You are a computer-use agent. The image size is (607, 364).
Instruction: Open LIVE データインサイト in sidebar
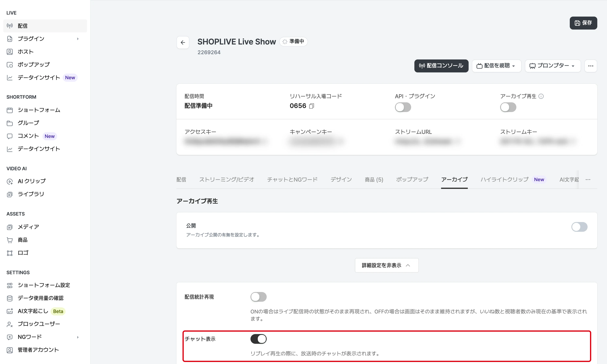click(x=45, y=77)
